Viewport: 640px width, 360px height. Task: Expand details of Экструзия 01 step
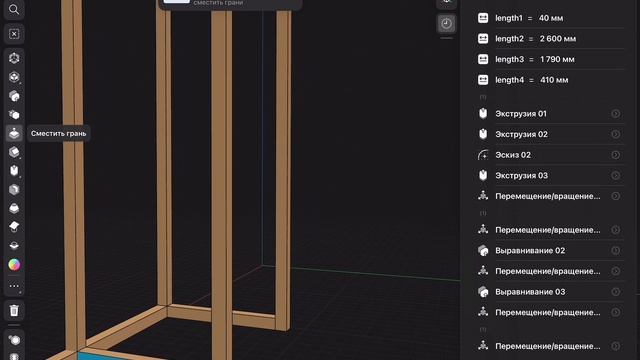coord(616,113)
